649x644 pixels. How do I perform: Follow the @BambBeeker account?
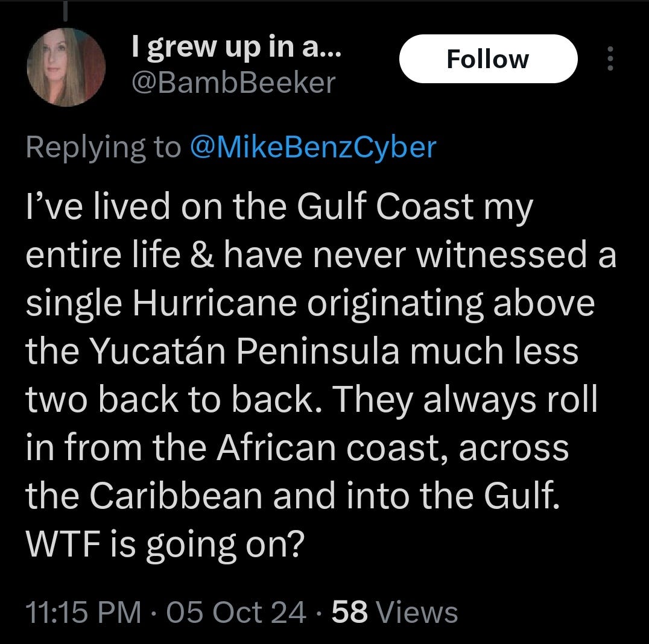tap(488, 58)
